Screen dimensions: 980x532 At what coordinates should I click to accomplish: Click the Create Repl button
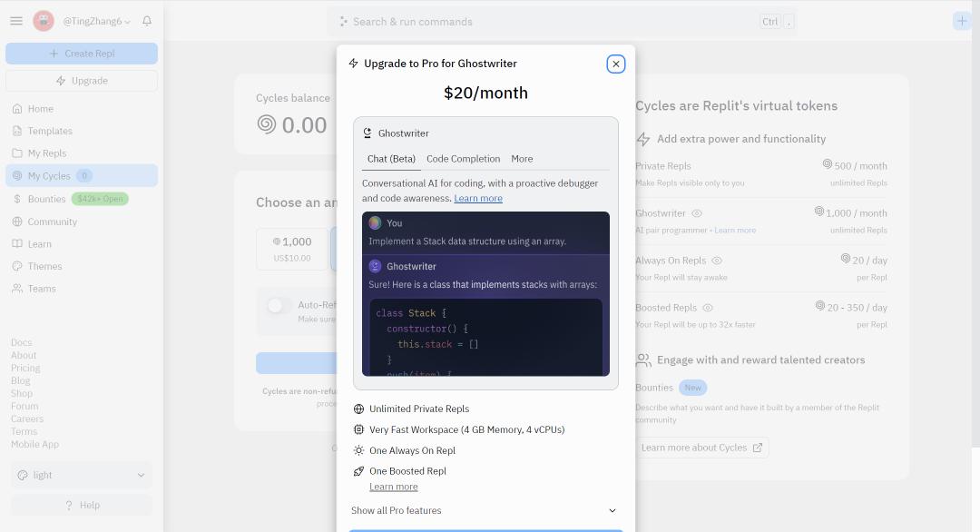(x=82, y=54)
